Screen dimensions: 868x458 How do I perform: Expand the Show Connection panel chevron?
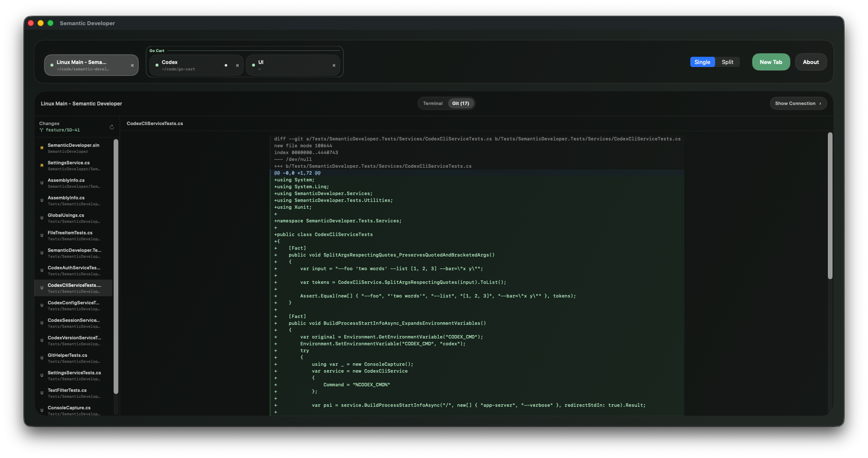tap(821, 103)
